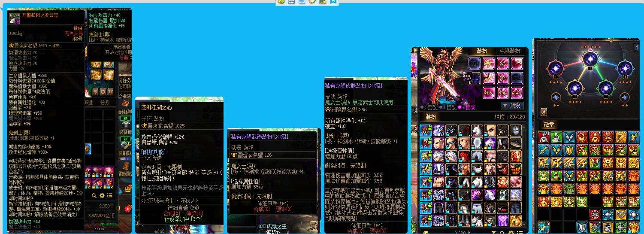Choose the red-haired hairstyle avatar item
The image size is (644, 234).
(464, 156)
